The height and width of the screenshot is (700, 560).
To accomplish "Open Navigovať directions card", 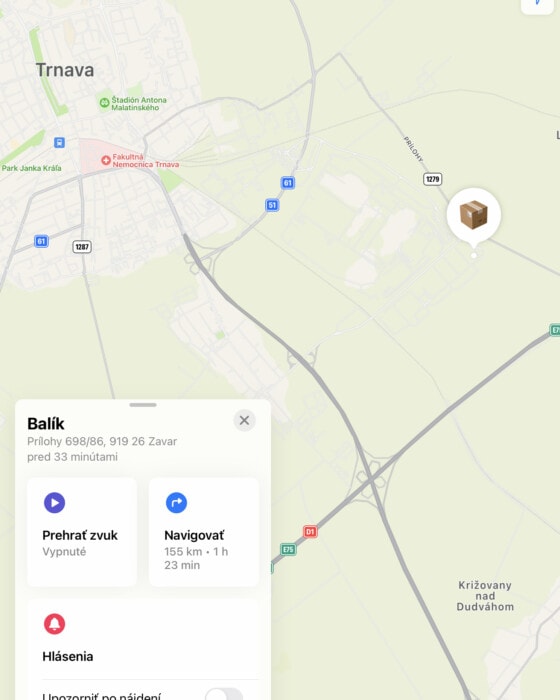I will [204, 532].
